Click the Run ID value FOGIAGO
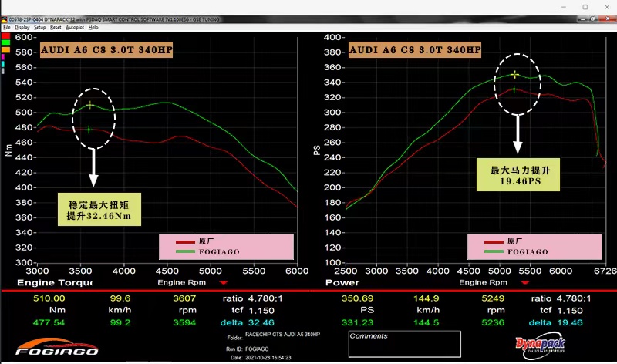This screenshot has width=617, height=364. 257,349
